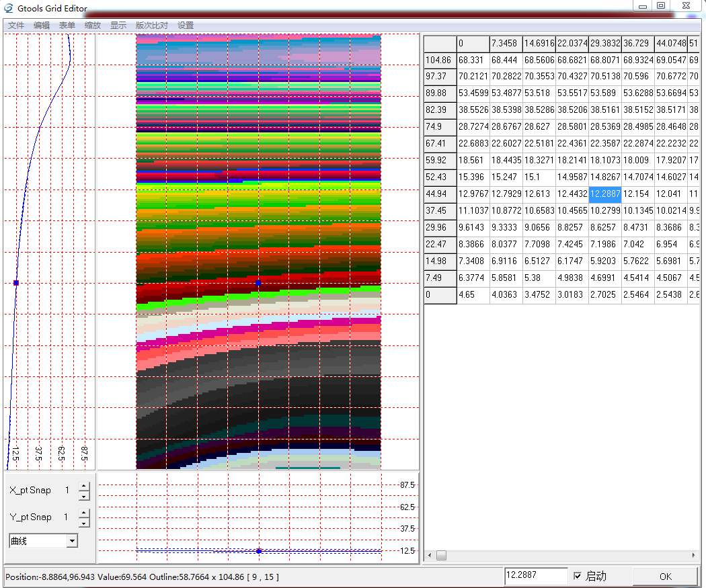Open the 编辑 menu

click(x=42, y=25)
